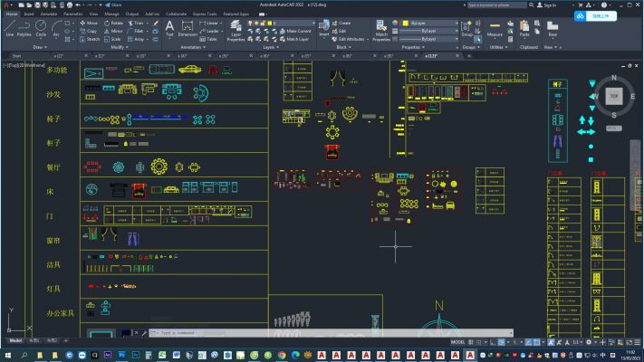
Task: Click the Text annotation tool
Action: (169, 28)
